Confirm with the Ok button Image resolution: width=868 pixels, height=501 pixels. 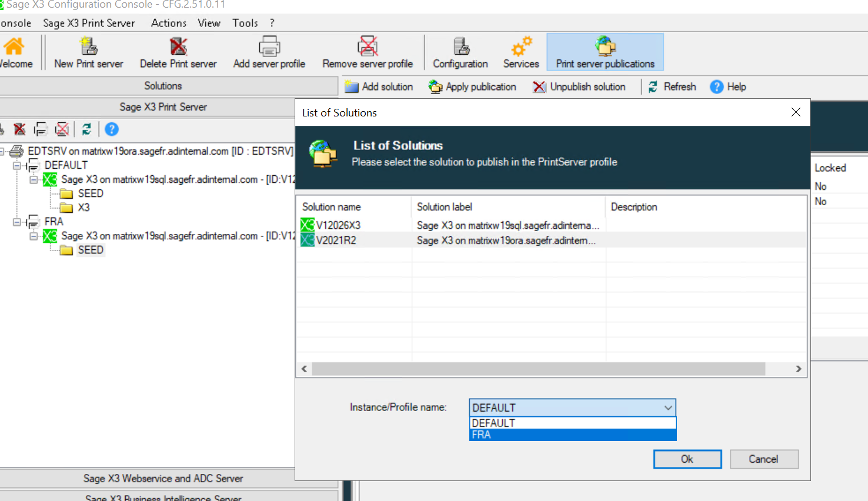[687, 459]
